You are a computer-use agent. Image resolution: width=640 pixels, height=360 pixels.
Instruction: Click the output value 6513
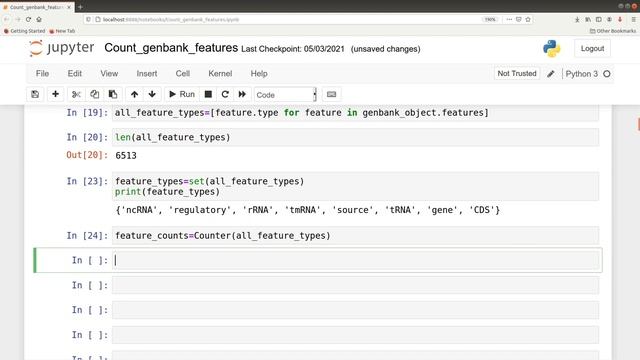pos(126,156)
